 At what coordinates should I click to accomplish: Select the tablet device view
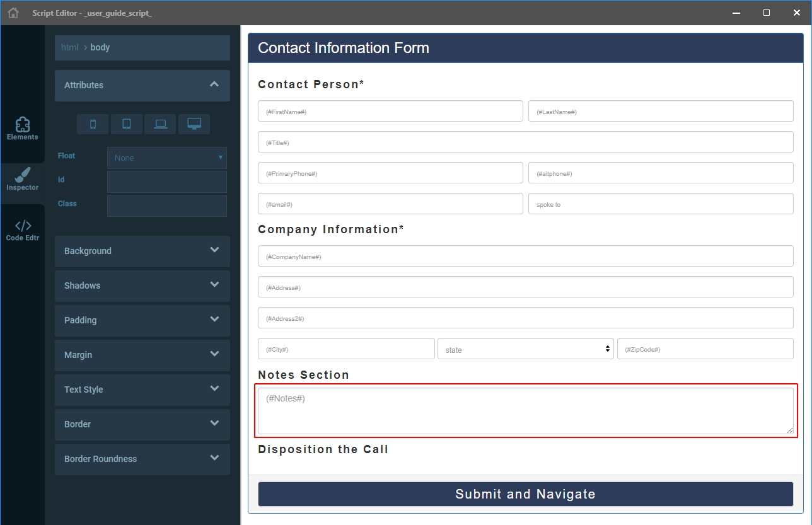(x=127, y=124)
